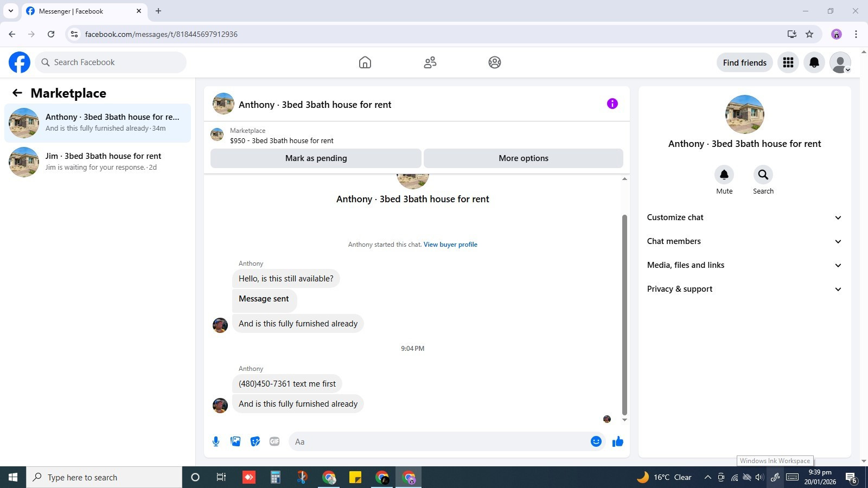Open the emoji picker in the message box

click(596, 441)
